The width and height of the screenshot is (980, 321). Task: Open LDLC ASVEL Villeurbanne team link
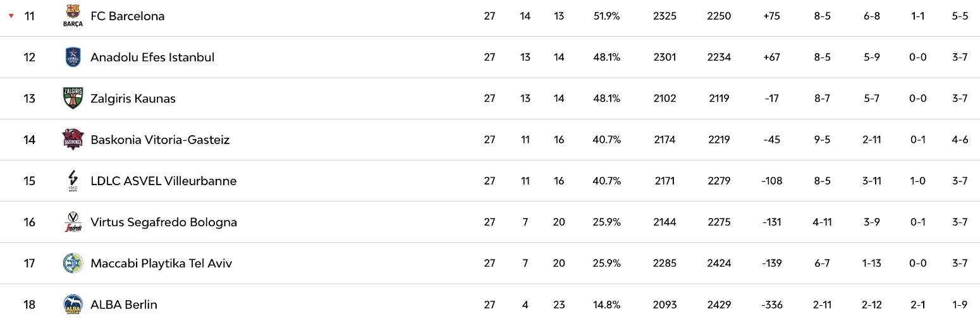pyautogui.click(x=163, y=181)
